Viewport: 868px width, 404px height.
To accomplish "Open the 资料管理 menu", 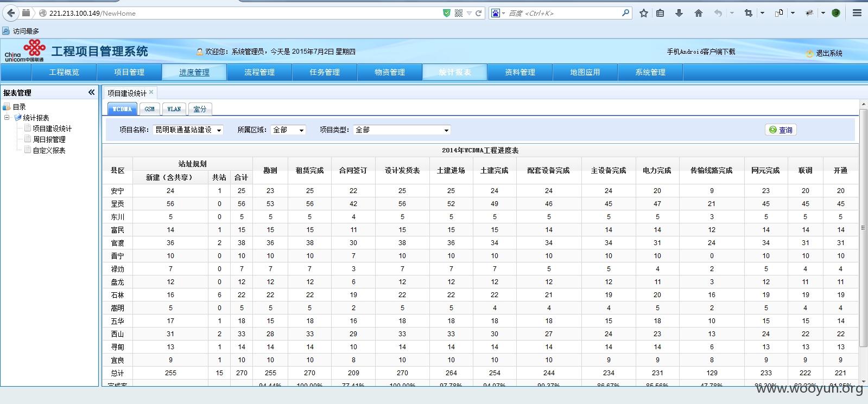I will click(520, 72).
